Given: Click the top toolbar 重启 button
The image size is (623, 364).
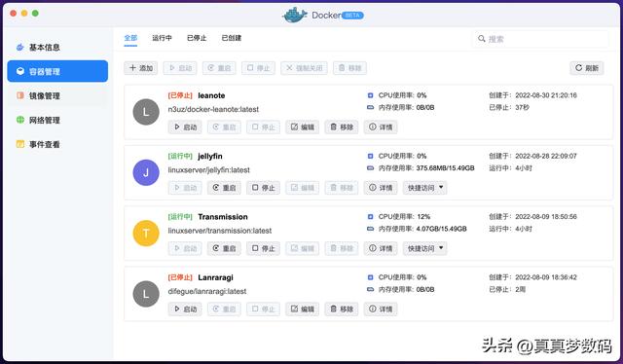Looking at the screenshot, I should [x=219, y=68].
